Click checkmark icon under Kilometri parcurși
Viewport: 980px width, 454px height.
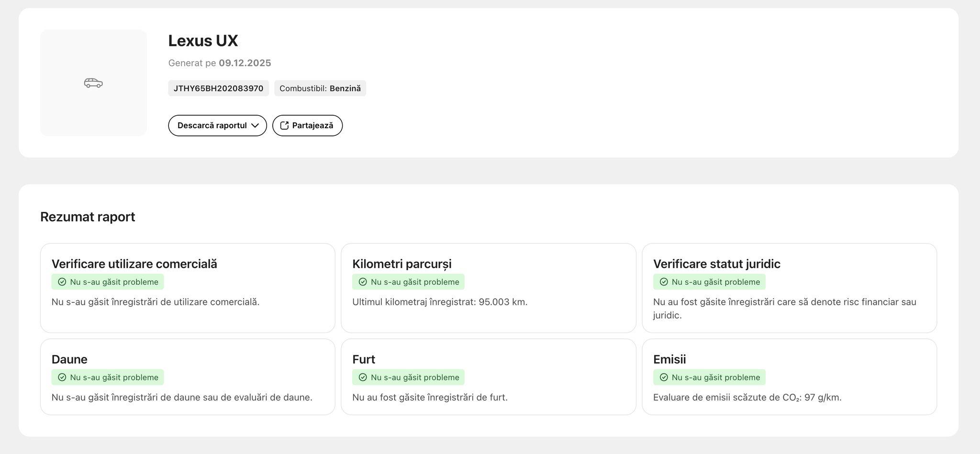click(x=363, y=282)
